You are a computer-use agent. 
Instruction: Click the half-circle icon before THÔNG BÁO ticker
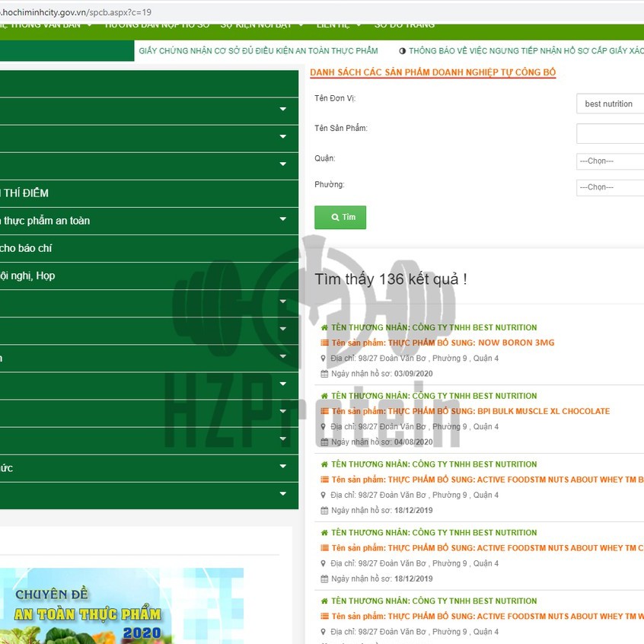pyautogui.click(x=403, y=51)
